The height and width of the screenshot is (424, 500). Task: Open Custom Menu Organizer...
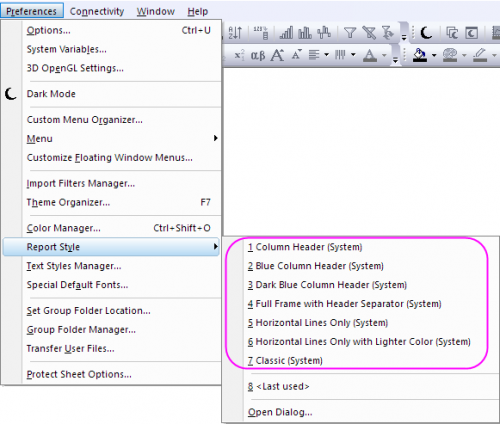[112, 120]
